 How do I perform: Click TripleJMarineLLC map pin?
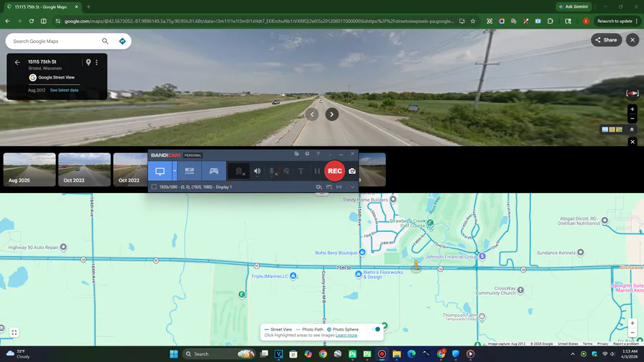click(x=293, y=276)
